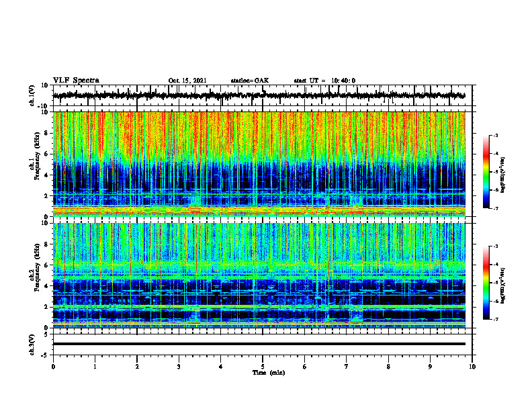Screen dimensions: 532x411
Task: Click the upper colorbar beside ch.1 spectrogram
Action: coord(486,172)
